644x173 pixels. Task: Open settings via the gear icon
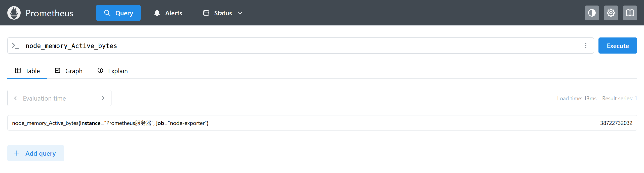coord(611,13)
